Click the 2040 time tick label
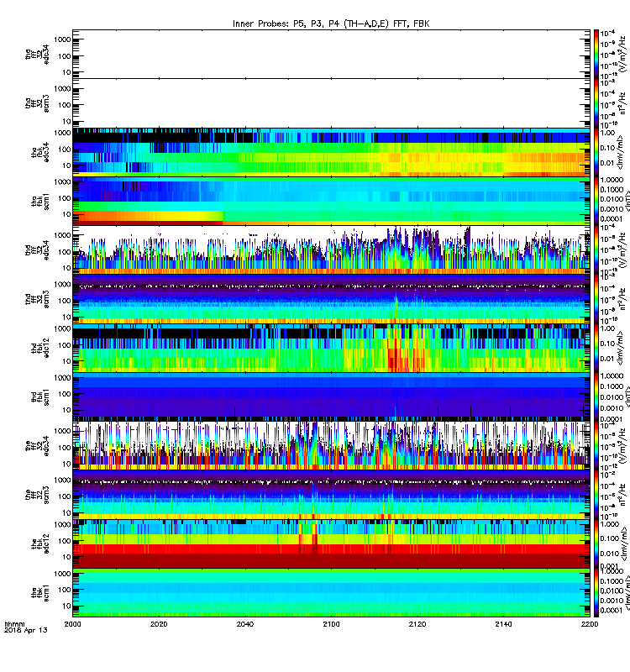630x672 pixels. click(x=244, y=624)
